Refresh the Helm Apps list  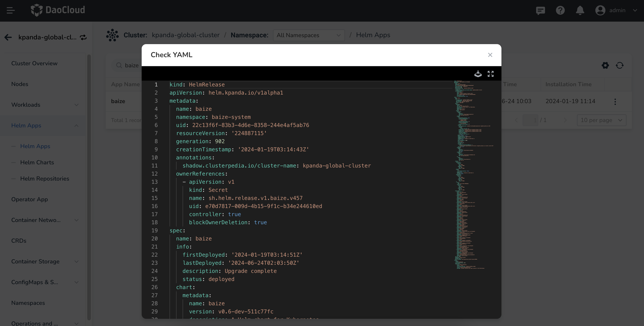(620, 65)
